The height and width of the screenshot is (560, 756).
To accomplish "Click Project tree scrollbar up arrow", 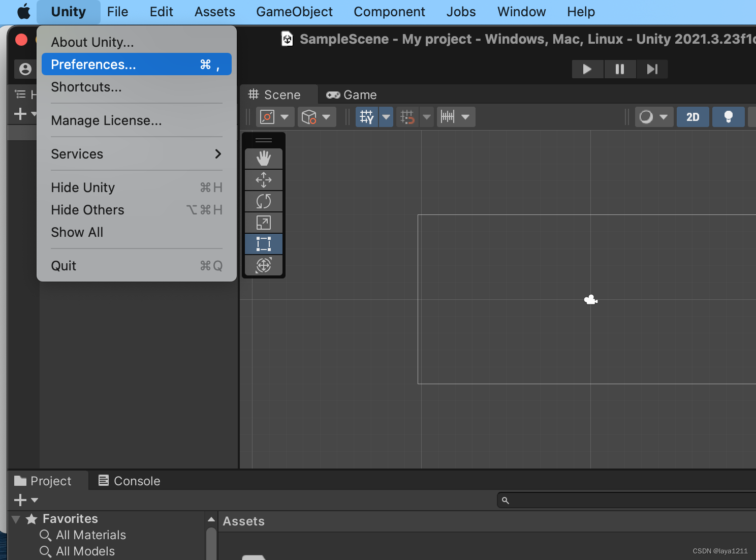I will [x=211, y=519].
